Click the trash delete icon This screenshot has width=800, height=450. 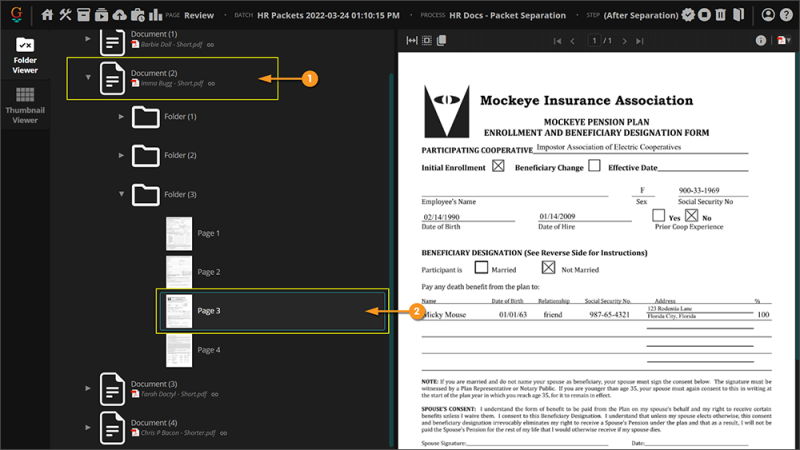click(x=720, y=15)
